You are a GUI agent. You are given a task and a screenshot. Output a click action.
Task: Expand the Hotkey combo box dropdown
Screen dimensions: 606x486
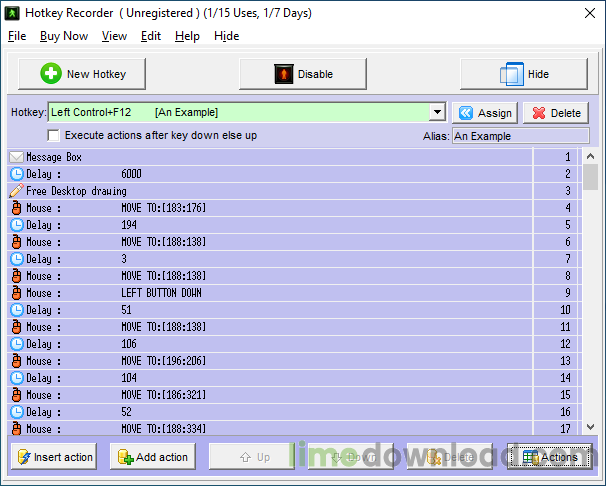pyautogui.click(x=437, y=113)
